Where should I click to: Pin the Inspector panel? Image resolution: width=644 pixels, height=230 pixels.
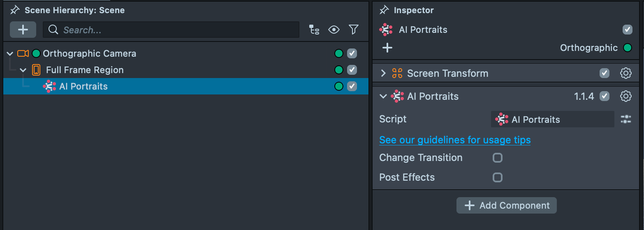tap(385, 10)
